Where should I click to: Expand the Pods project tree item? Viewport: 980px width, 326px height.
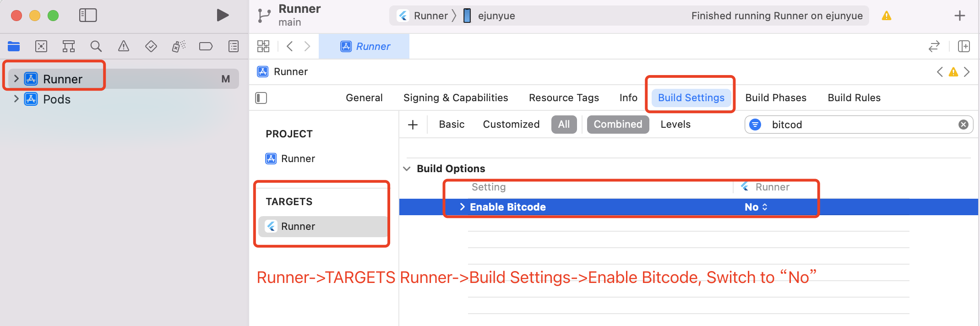(x=16, y=99)
